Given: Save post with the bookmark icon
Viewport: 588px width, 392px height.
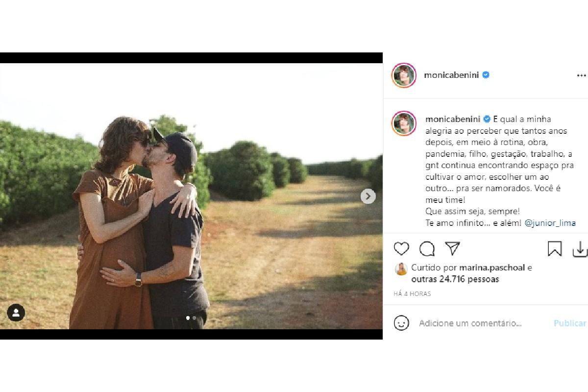Looking at the screenshot, I should (555, 249).
